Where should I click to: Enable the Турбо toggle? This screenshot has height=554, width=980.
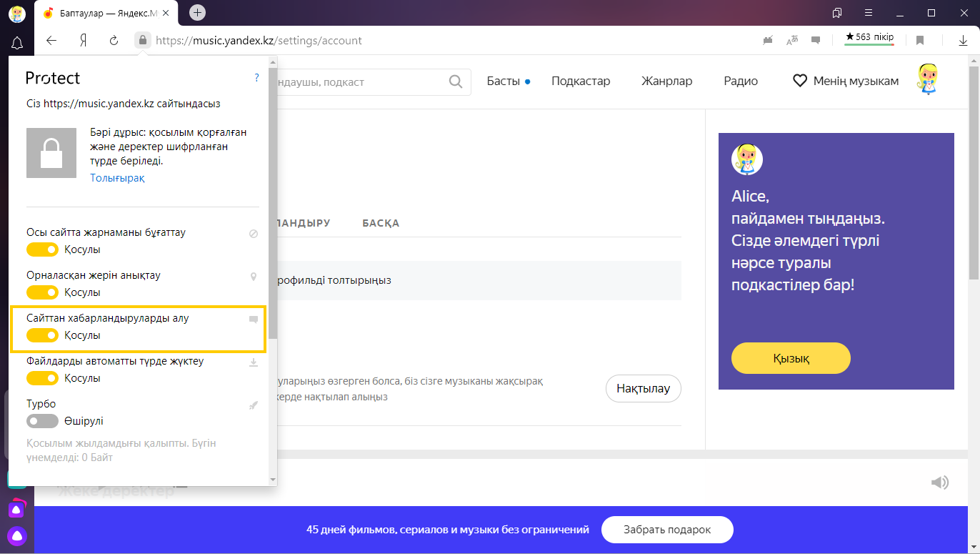(42, 421)
